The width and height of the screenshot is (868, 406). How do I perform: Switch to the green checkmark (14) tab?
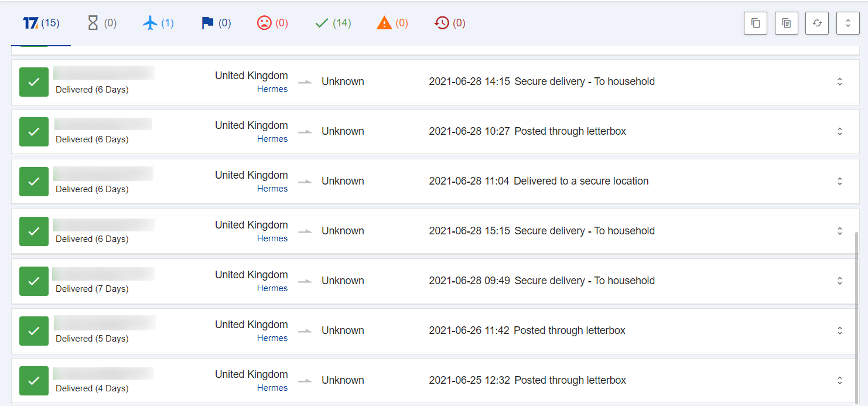coord(333,23)
